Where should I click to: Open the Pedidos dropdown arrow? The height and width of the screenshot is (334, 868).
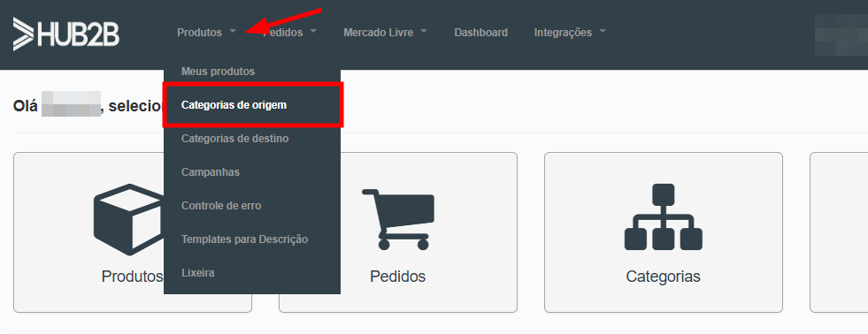pos(313,32)
